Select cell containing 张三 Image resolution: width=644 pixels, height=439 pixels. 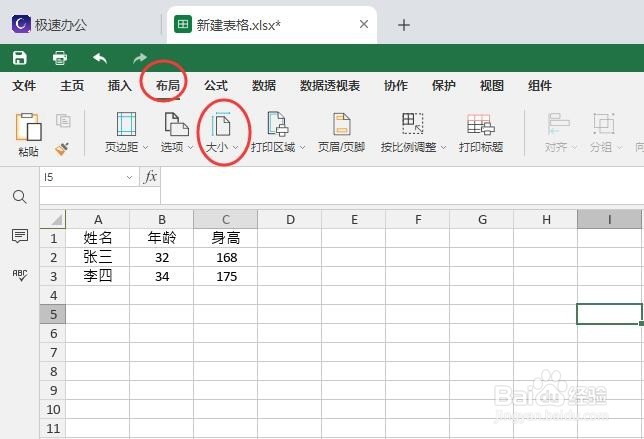pos(98,257)
